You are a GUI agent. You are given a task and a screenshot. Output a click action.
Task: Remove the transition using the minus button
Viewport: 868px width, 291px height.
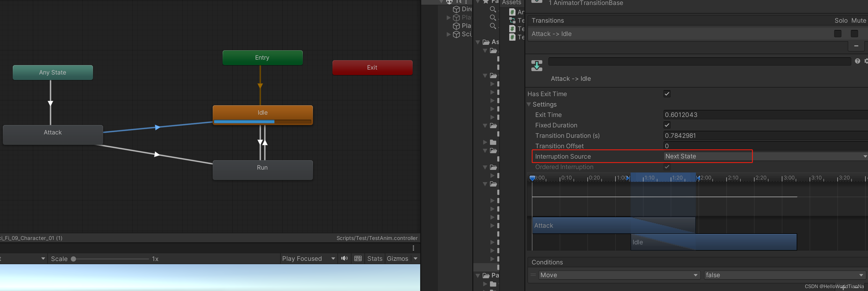[x=856, y=46]
